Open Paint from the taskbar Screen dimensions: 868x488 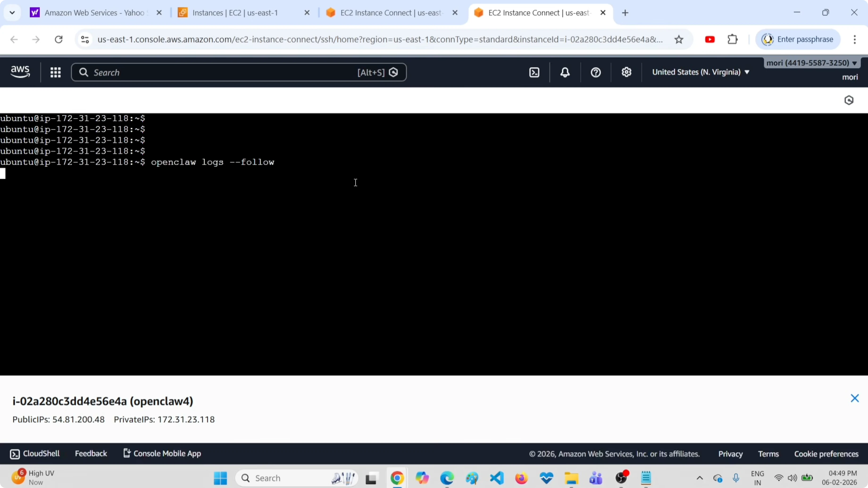[472, 478]
